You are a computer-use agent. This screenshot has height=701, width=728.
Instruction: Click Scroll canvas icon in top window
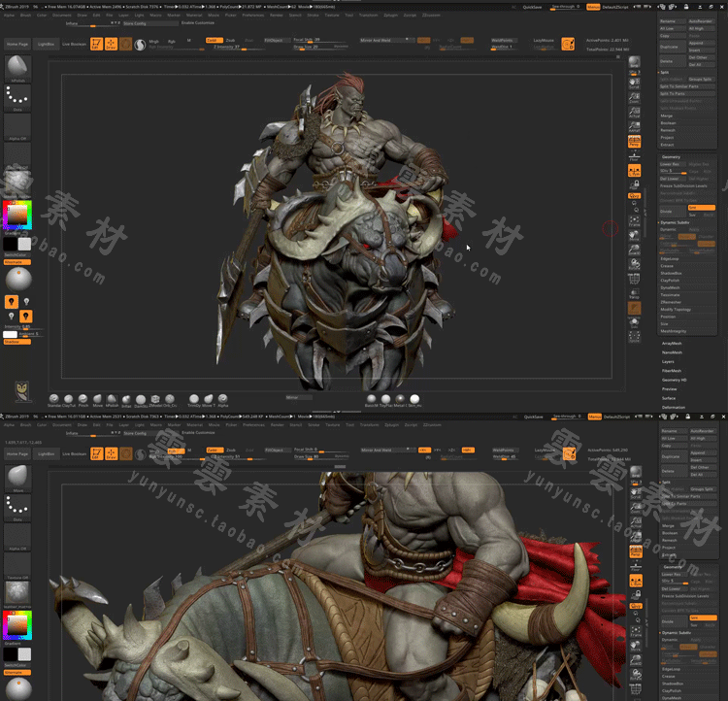click(634, 83)
